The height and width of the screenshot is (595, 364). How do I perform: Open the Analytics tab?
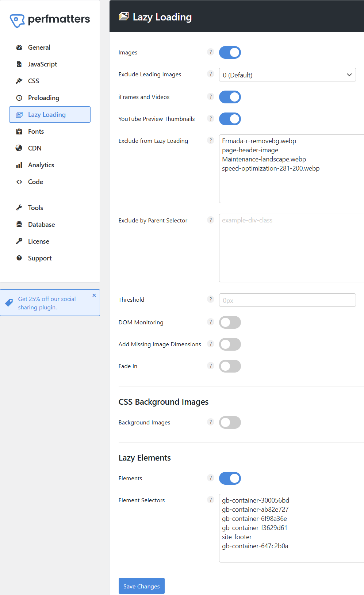click(x=50, y=165)
